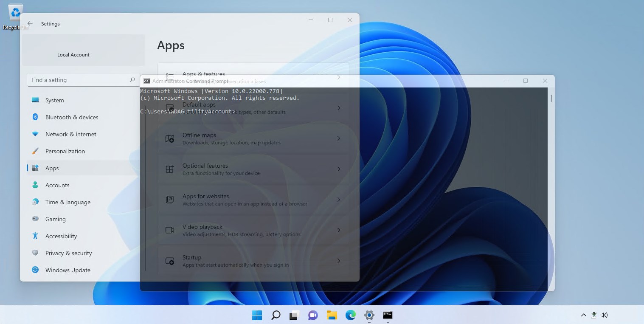Viewport: 644px width, 324px height.
Task: Select the Network & internet wifi icon
Action: coord(36,134)
